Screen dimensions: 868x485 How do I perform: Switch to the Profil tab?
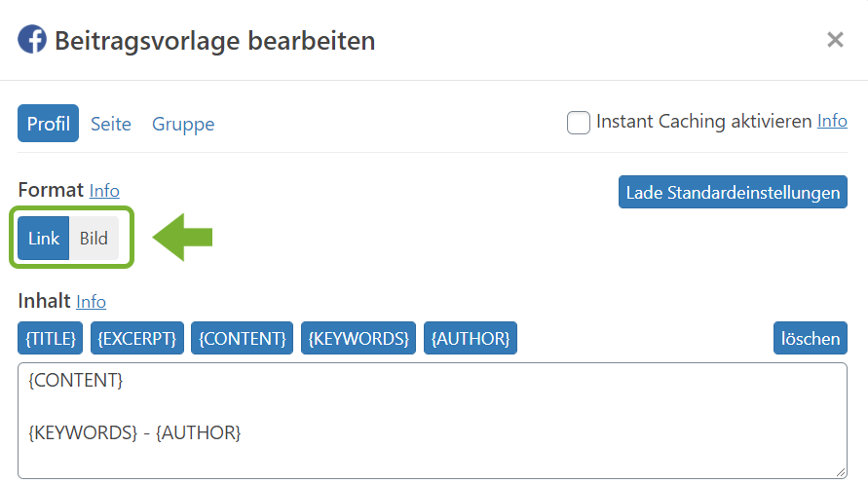pos(48,124)
